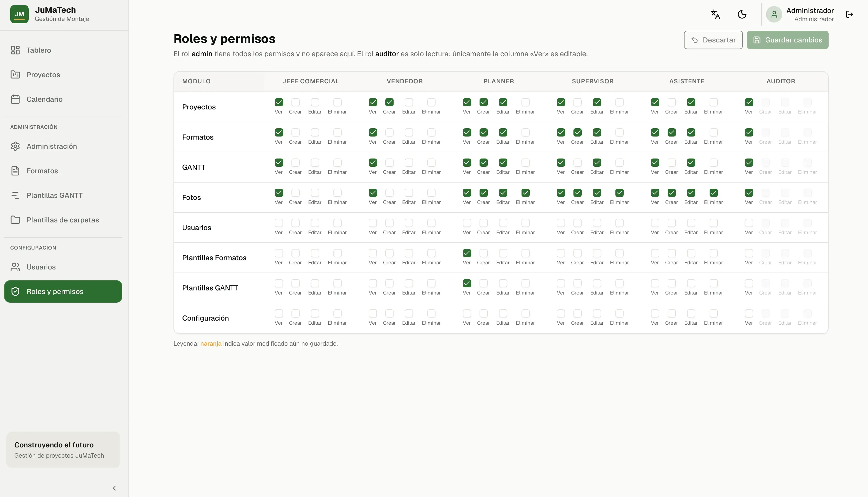
Task: Uncheck Supervisor Crear for Formatos
Action: coord(577,132)
